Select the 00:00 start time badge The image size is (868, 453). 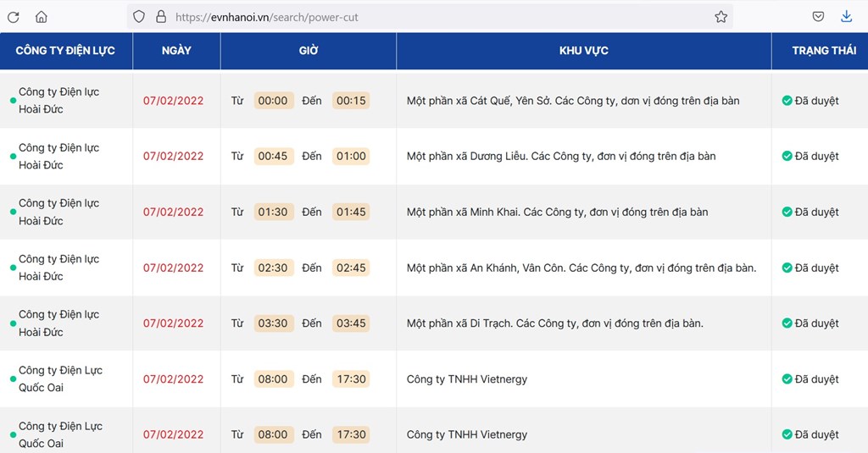click(274, 101)
